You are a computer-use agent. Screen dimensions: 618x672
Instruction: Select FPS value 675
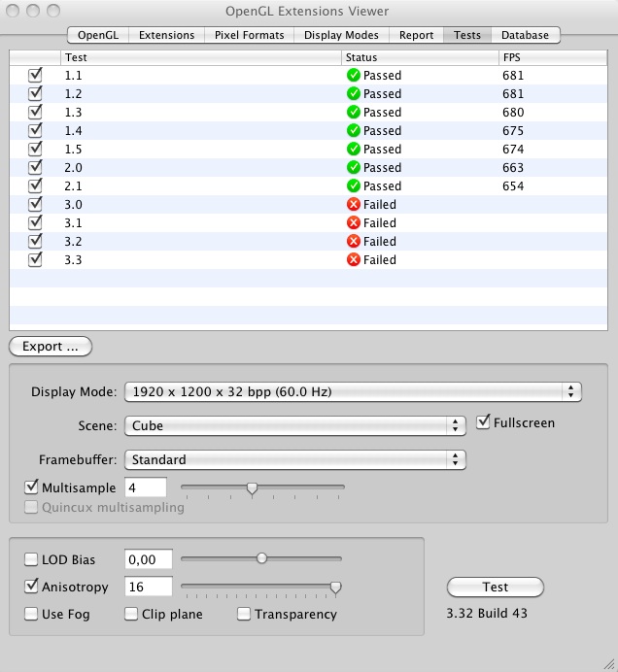(x=513, y=131)
